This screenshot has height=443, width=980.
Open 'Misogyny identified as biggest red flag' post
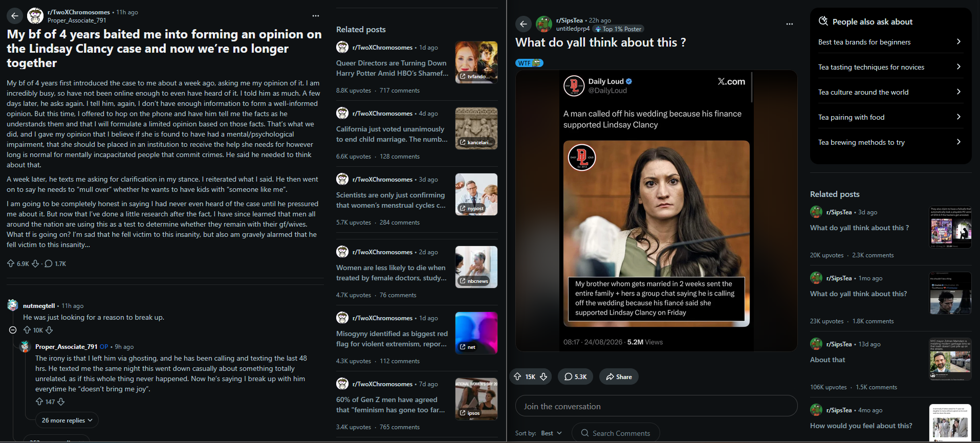click(x=392, y=339)
